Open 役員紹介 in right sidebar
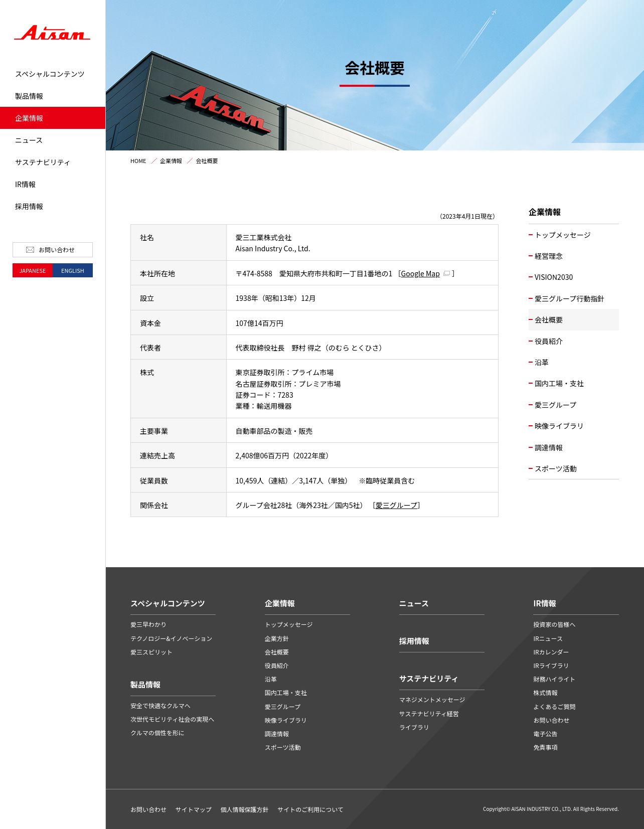Viewport: 644px width, 829px height. pyautogui.click(x=574, y=341)
